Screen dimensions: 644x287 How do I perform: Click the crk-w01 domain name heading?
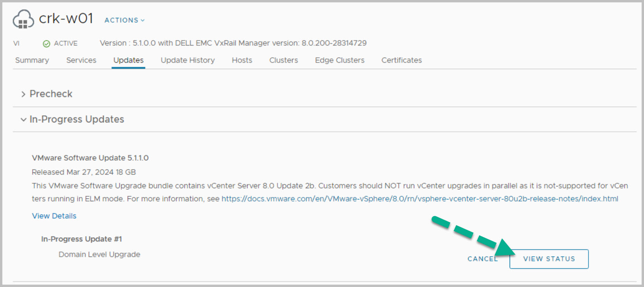(66, 19)
